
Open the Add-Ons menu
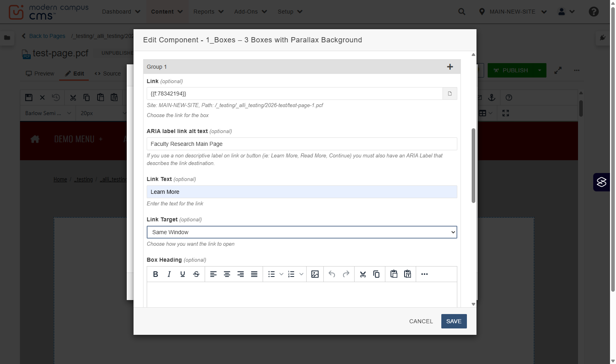pos(251,12)
